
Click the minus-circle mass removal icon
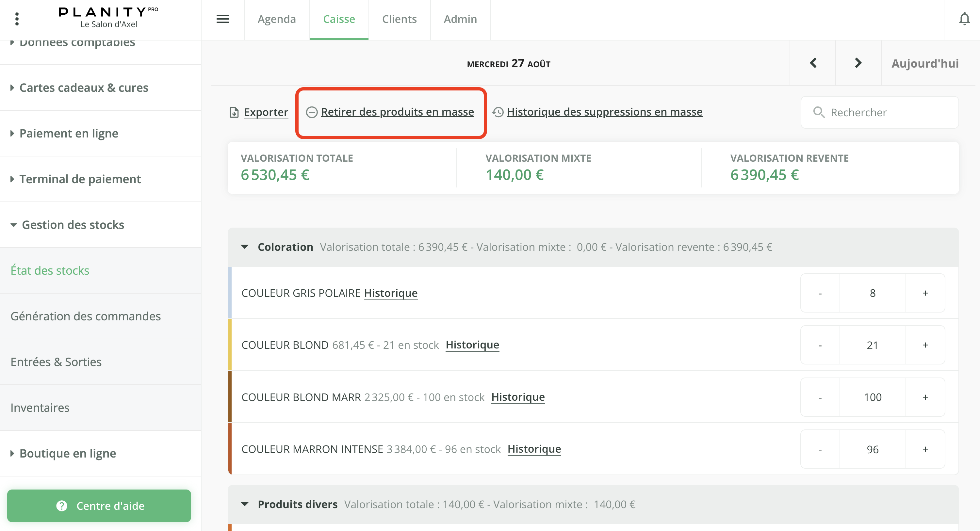312,112
